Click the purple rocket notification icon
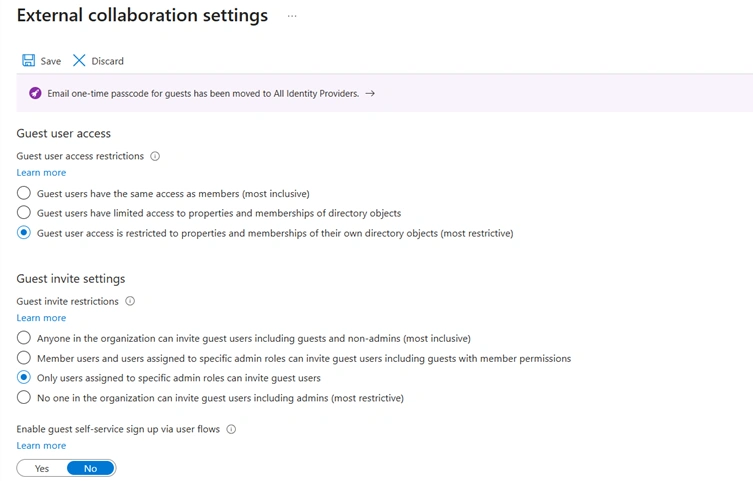 click(35, 93)
